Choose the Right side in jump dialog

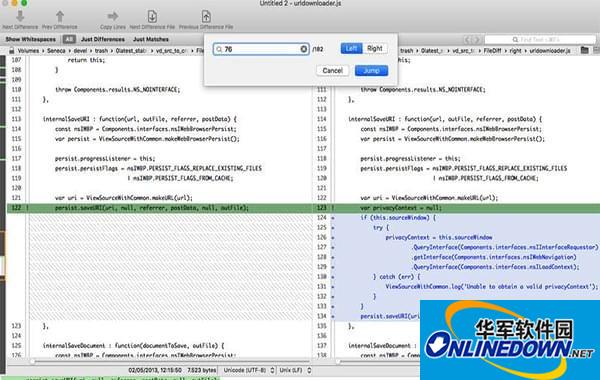click(375, 48)
